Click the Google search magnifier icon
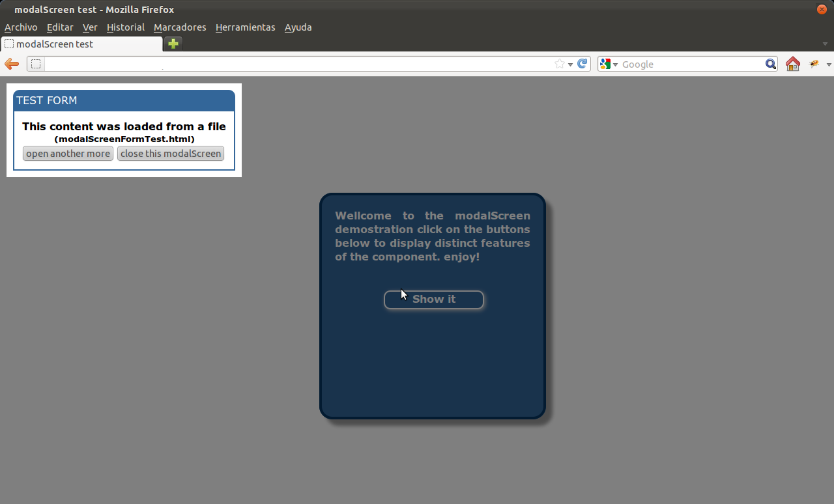The width and height of the screenshot is (834, 504). (x=770, y=64)
